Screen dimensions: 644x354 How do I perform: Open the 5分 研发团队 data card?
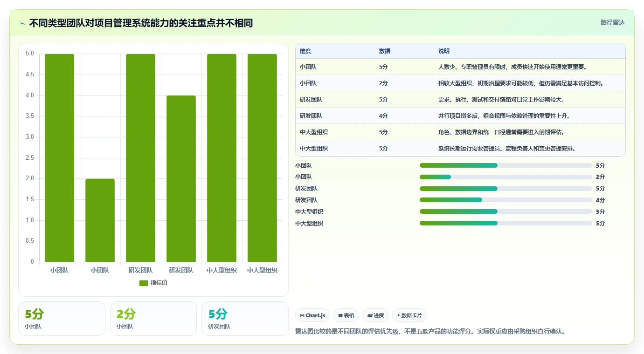[x=245, y=319]
